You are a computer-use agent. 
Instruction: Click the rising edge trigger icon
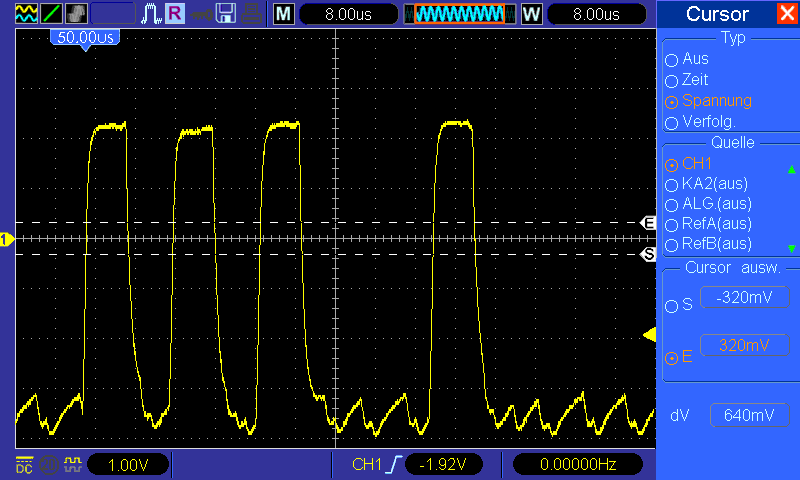tap(394, 465)
